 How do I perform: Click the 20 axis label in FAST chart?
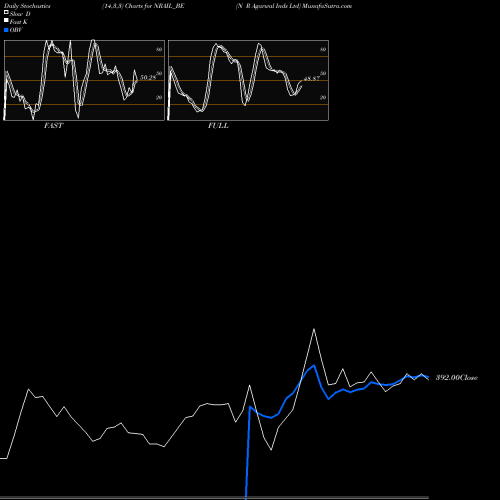pos(159,97)
